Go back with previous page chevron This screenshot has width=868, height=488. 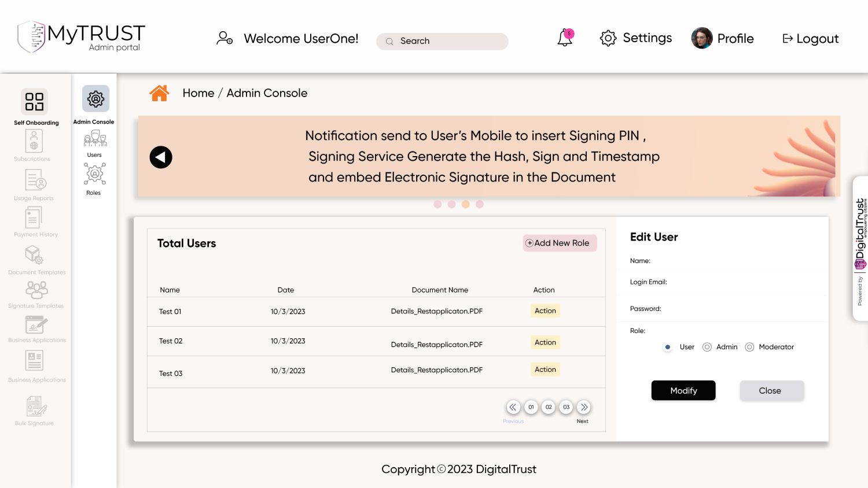coord(513,407)
